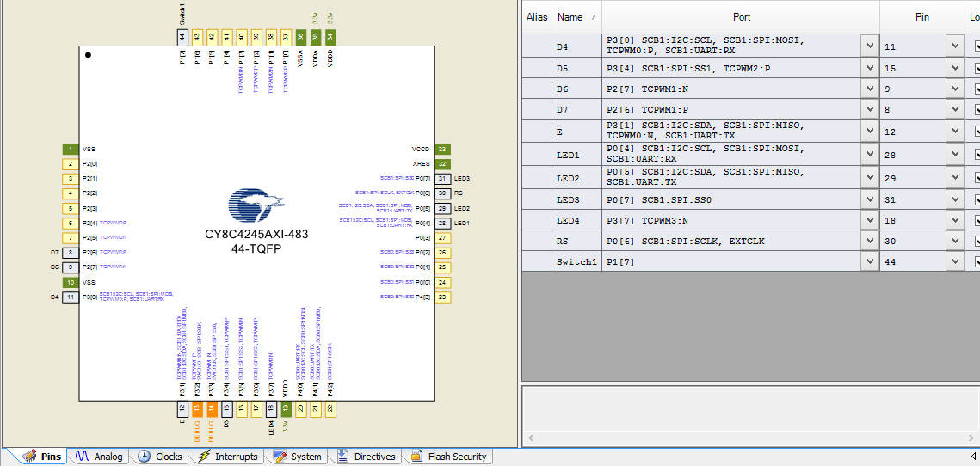
Task: Open the Pin dropdown showing 11
Action: click(954, 46)
